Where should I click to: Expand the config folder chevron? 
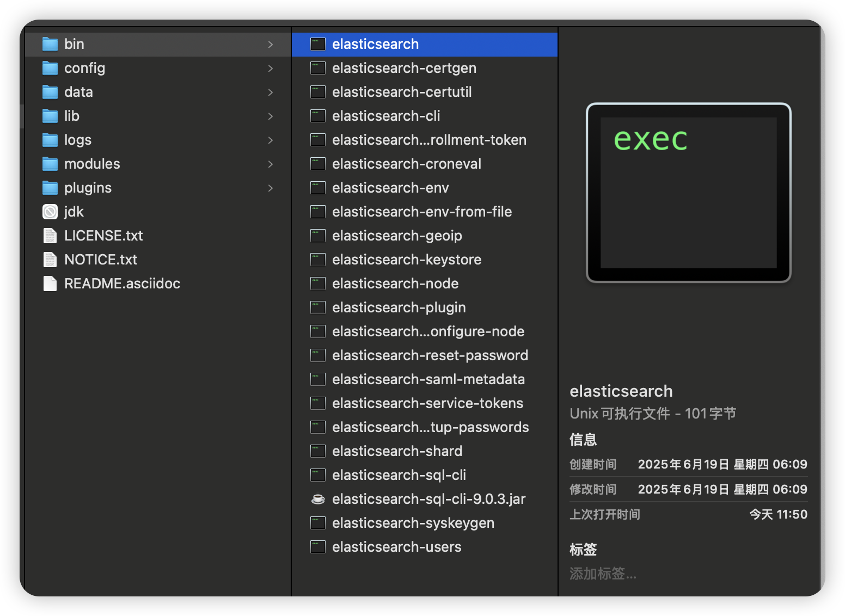coord(271,68)
